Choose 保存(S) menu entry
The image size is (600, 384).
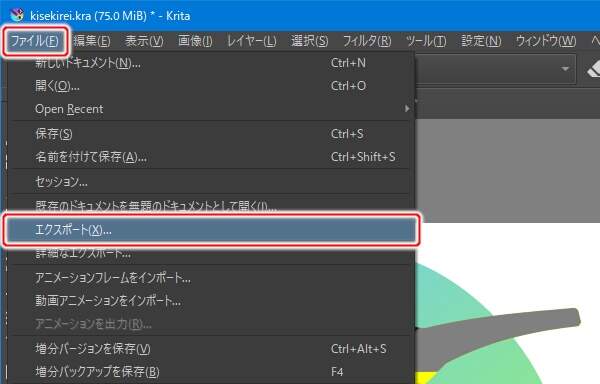click(x=212, y=134)
